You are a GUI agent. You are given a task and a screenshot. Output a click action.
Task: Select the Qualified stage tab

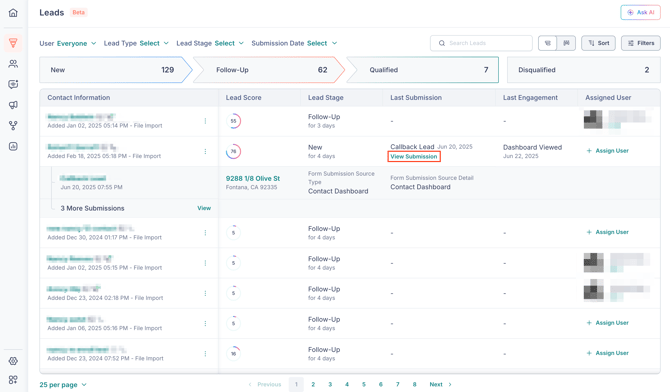423,70
